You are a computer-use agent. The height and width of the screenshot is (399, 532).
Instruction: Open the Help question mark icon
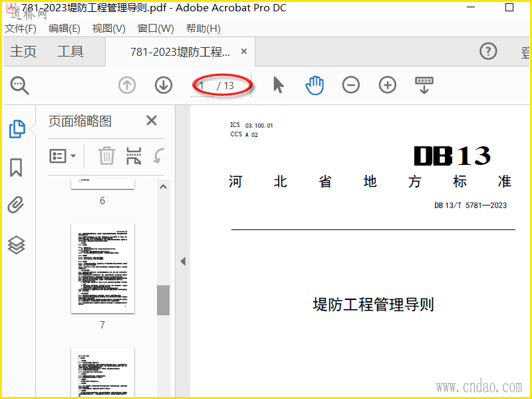click(x=488, y=52)
